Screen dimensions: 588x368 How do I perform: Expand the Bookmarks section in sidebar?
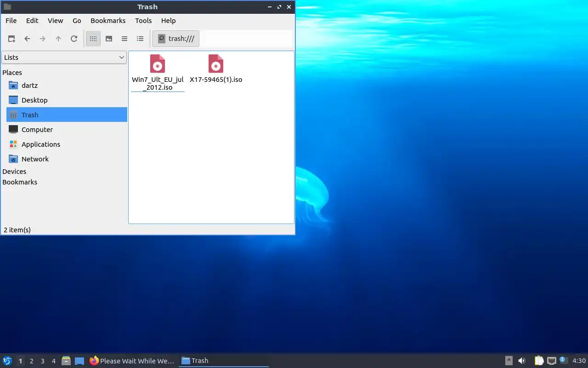[20, 182]
